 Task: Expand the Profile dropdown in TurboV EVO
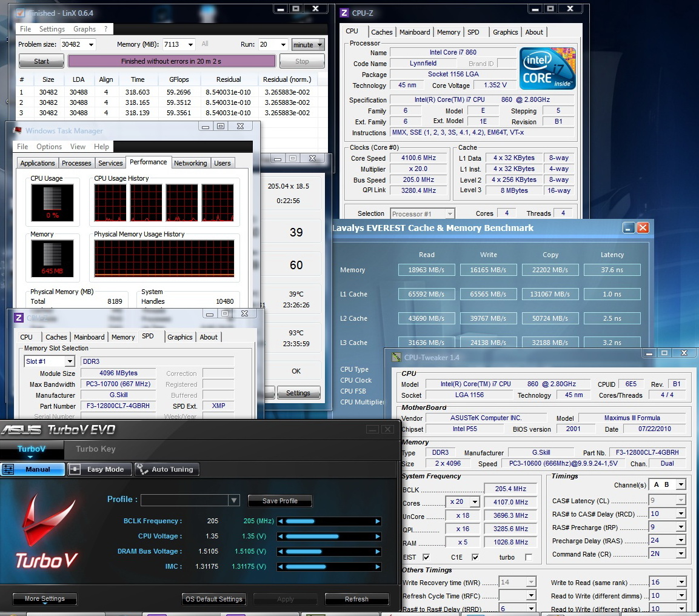pos(233,501)
